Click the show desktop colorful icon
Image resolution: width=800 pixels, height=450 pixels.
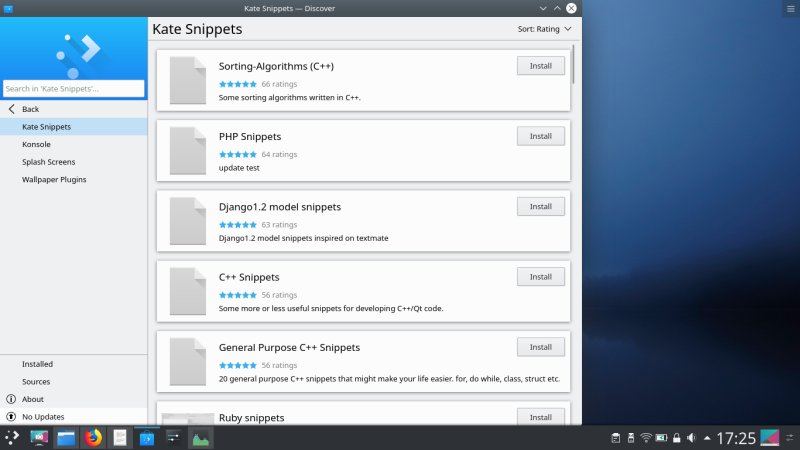pyautogui.click(x=770, y=438)
